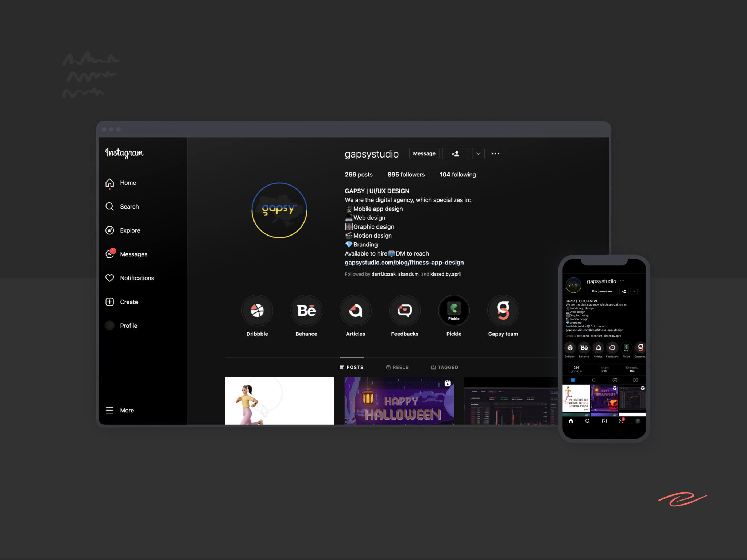Toggle following status with person-check button

455,153
